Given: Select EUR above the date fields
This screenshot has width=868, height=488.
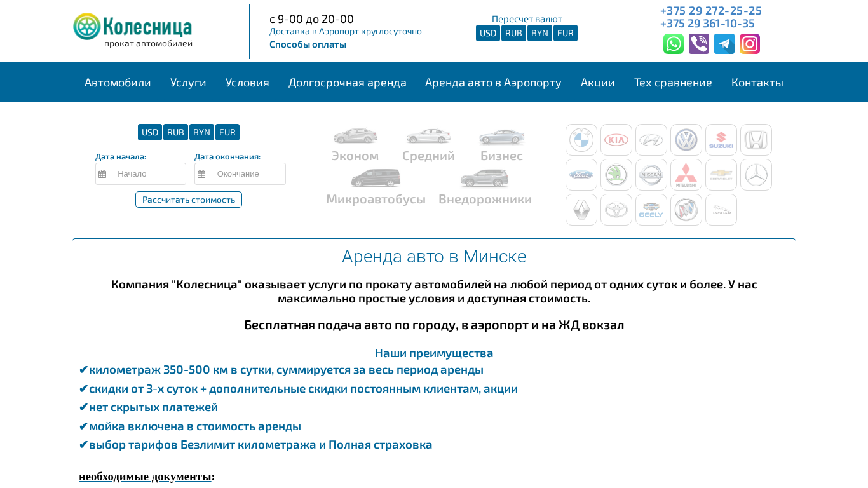Looking at the screenshot, I should point(227,132).
